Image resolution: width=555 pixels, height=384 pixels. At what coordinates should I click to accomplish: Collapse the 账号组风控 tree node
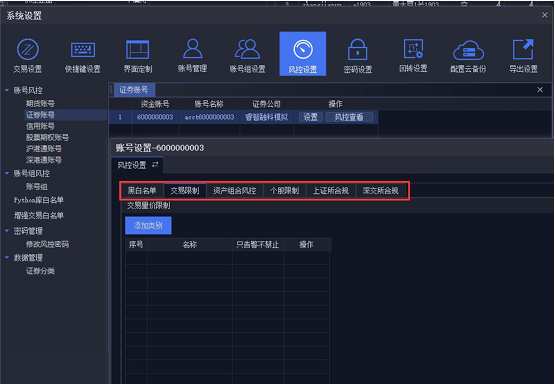click(7, 173)
